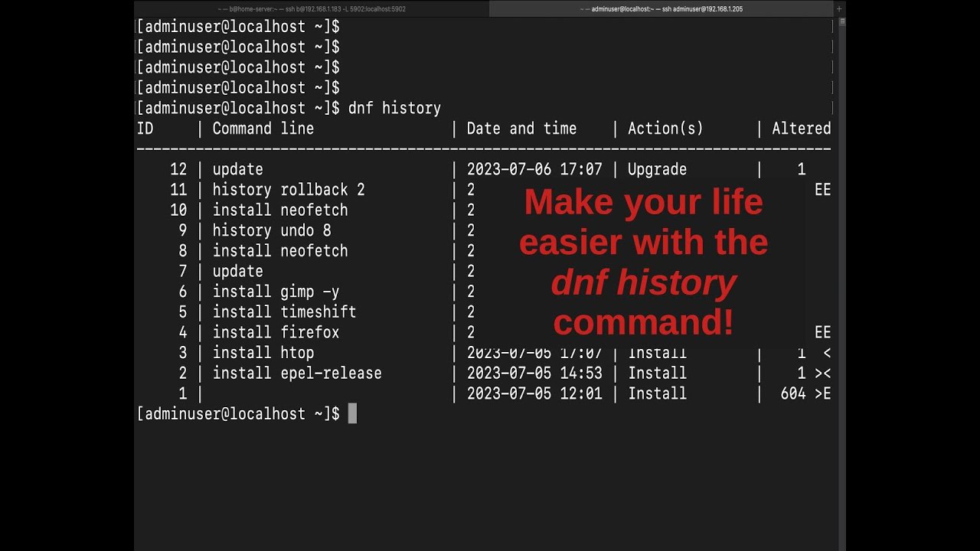
Task: Click the 'Command line' column header
Action: (263, 129)
